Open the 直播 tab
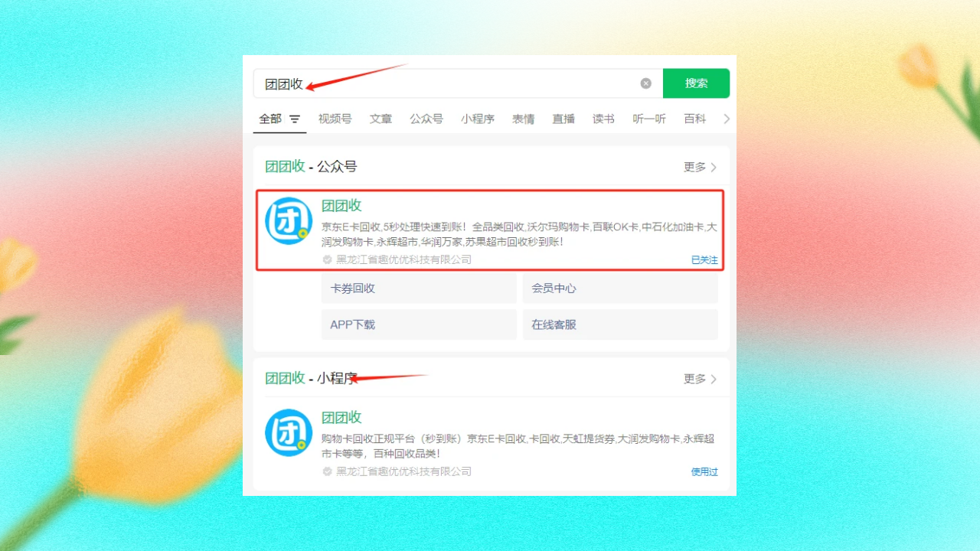Screen dimensions: 980x551 pos(563,119)
